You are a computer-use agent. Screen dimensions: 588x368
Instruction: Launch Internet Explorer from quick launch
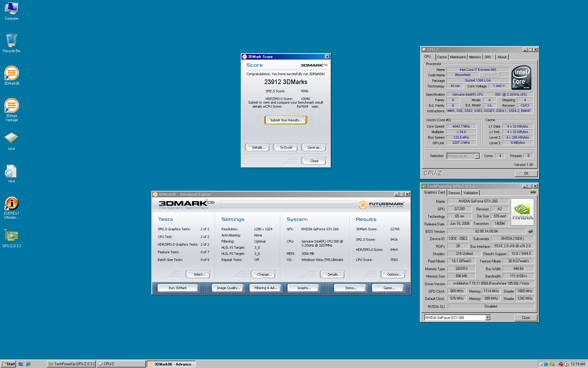28,364
